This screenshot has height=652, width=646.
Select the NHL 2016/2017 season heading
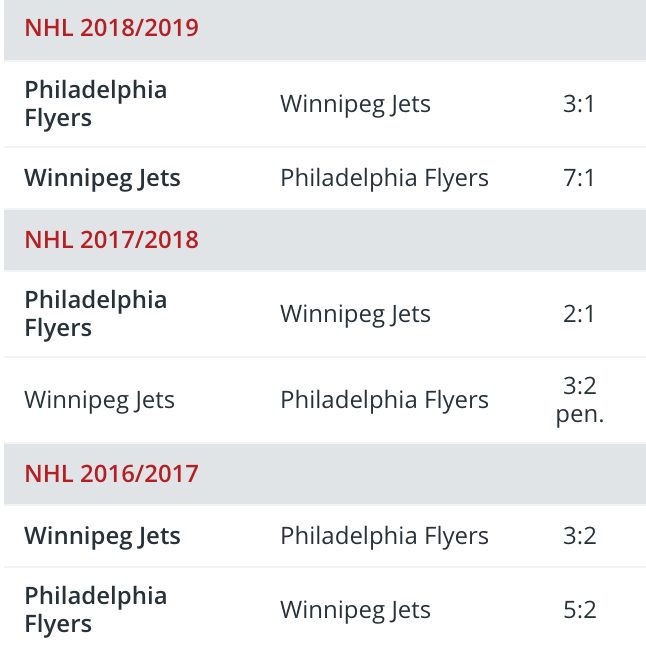tap(112, 472)
